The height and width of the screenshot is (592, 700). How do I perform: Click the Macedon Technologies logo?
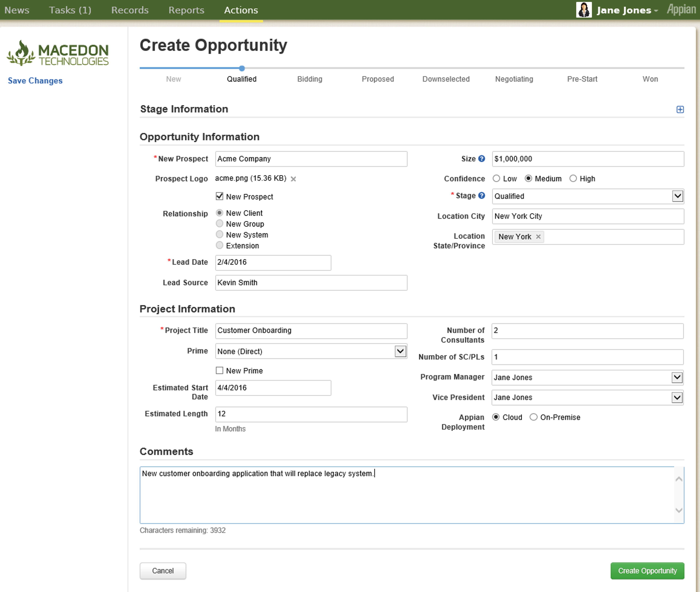58,53
